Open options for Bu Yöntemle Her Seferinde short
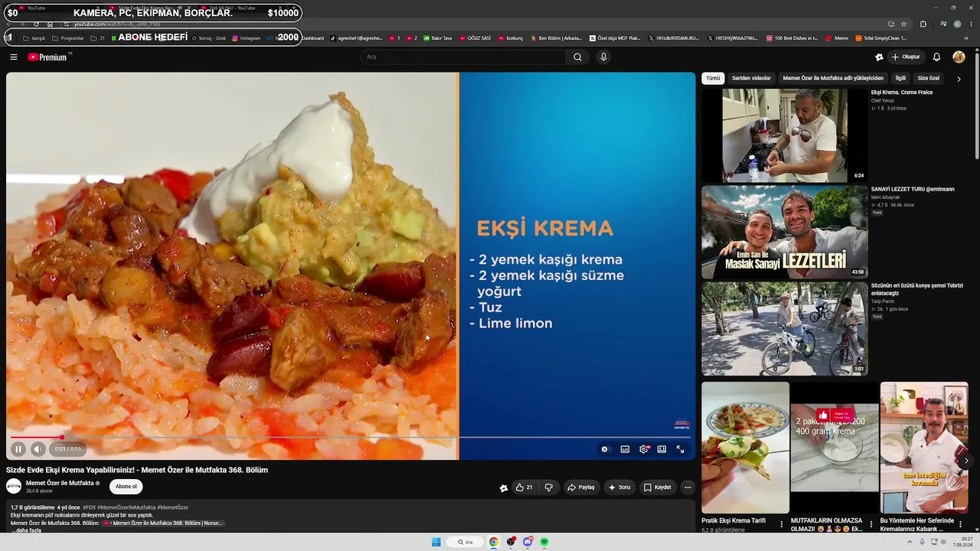 [961, 524]
